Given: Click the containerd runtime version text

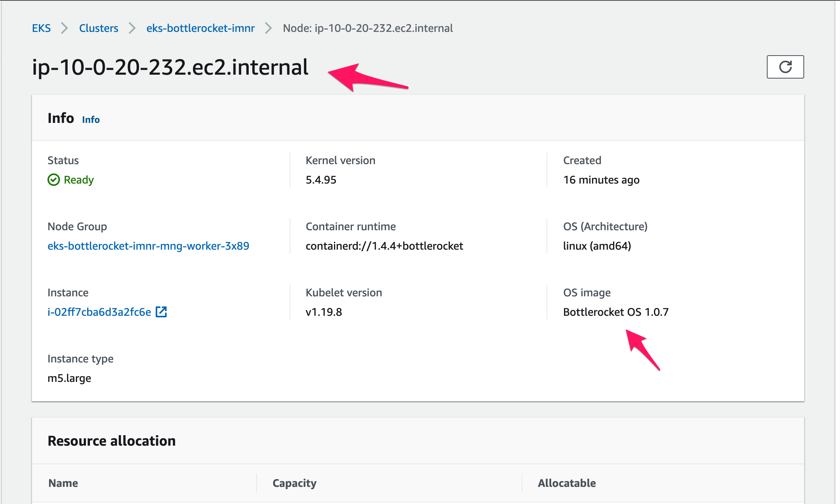Looking at the screenshot, I should (x=384, y=246).
